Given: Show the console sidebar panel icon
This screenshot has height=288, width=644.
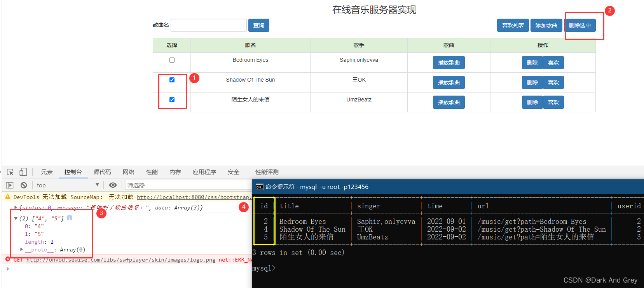Looking at the screenshot, I should tap(10, 185).
